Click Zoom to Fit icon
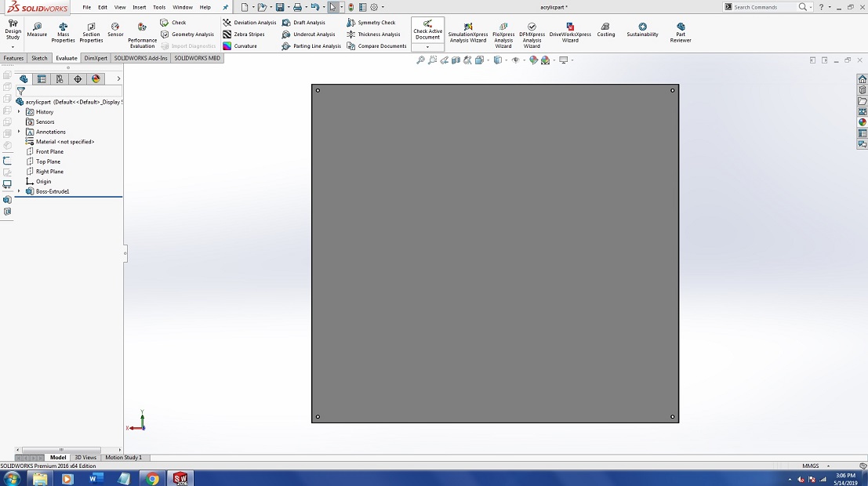The height and width of the screenshot is (486, 868). click(421, 60)
